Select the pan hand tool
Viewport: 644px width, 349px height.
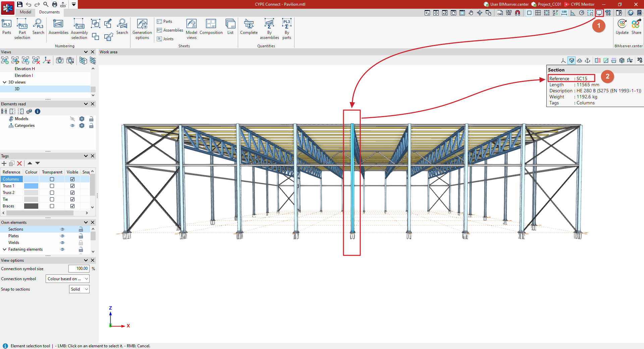click(x=471, y=13)
